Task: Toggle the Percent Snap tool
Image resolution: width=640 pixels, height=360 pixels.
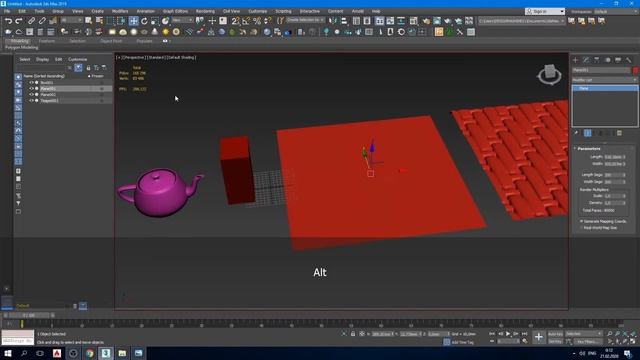Action: coord(257,21)
